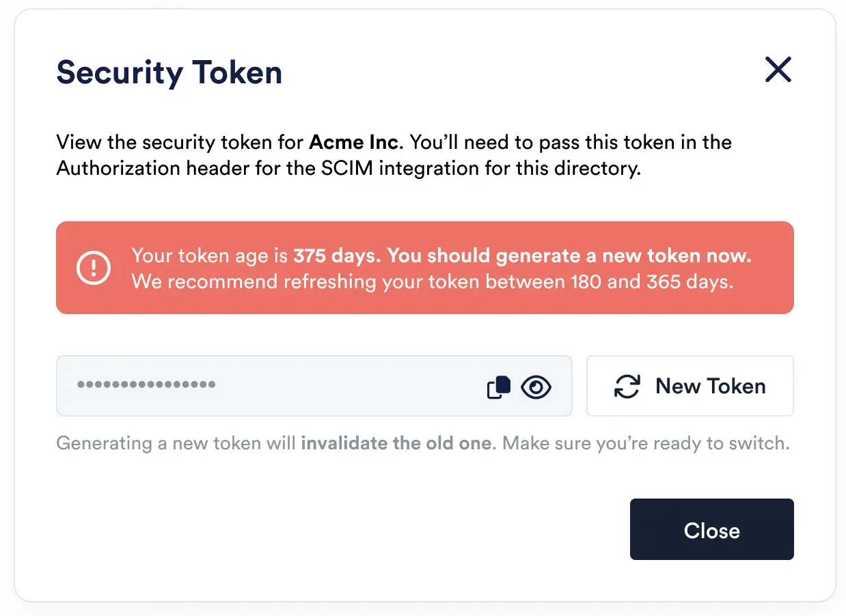Click the dark Close button
Screen dimensions: 846x616
[x=711, y=530]
